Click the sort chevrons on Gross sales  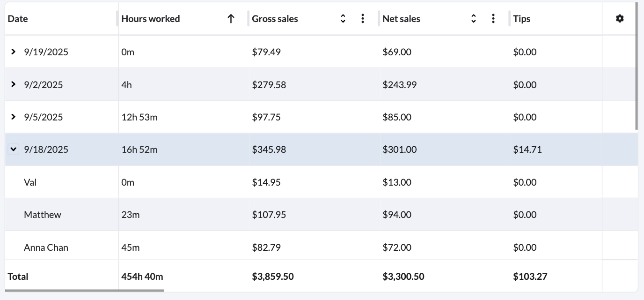coord(343,18)
